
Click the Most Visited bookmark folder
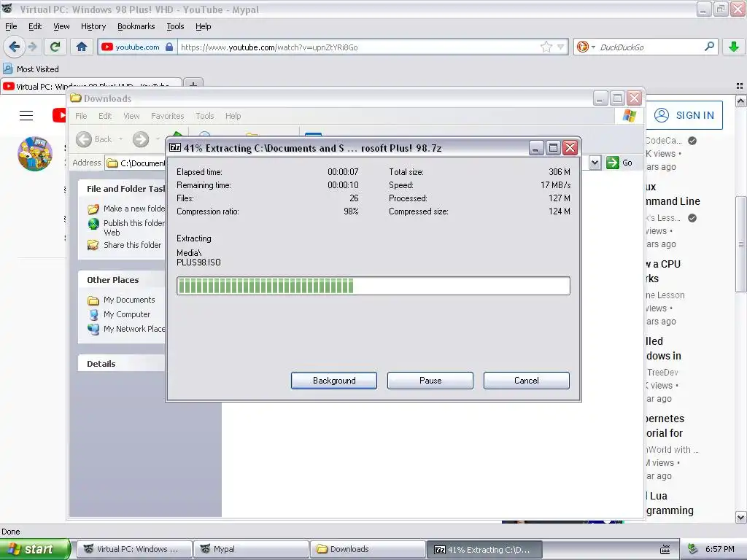[x=31, y=69]
